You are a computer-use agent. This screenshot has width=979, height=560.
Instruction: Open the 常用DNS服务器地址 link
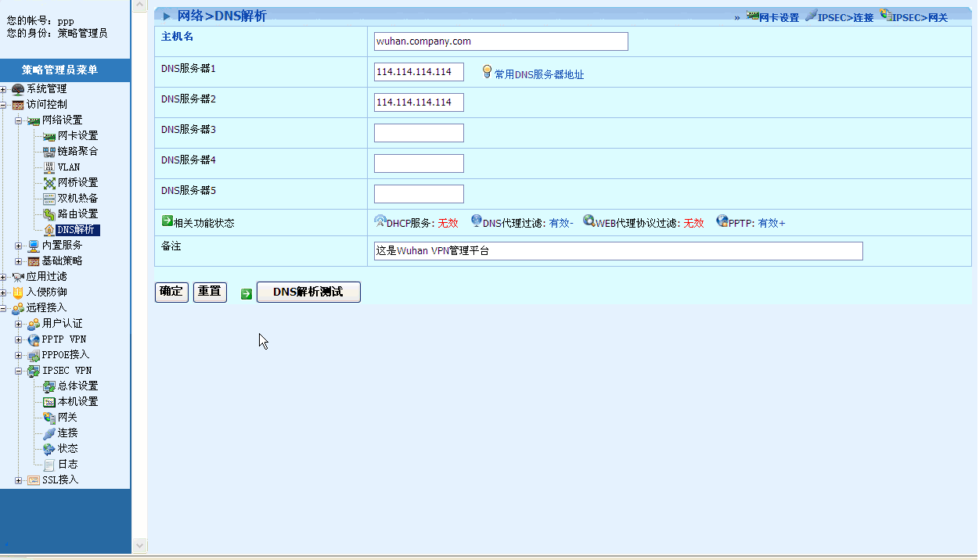tap(539, 75)
